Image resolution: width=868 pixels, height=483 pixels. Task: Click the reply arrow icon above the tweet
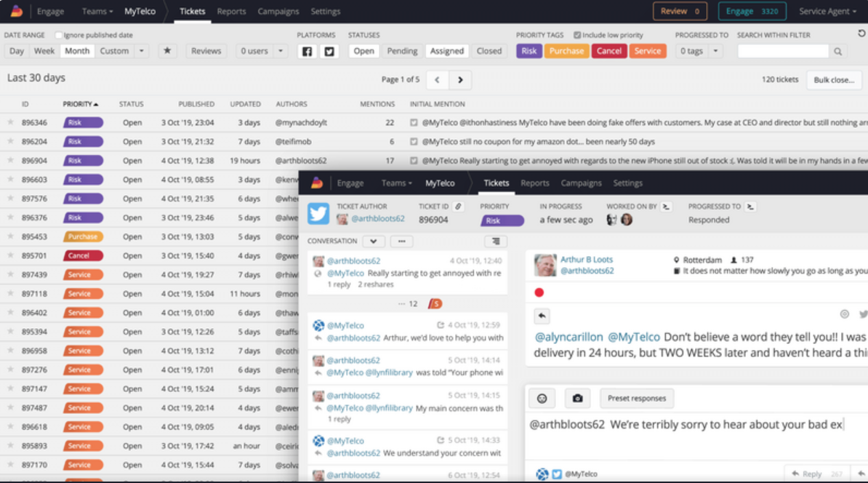542,316
